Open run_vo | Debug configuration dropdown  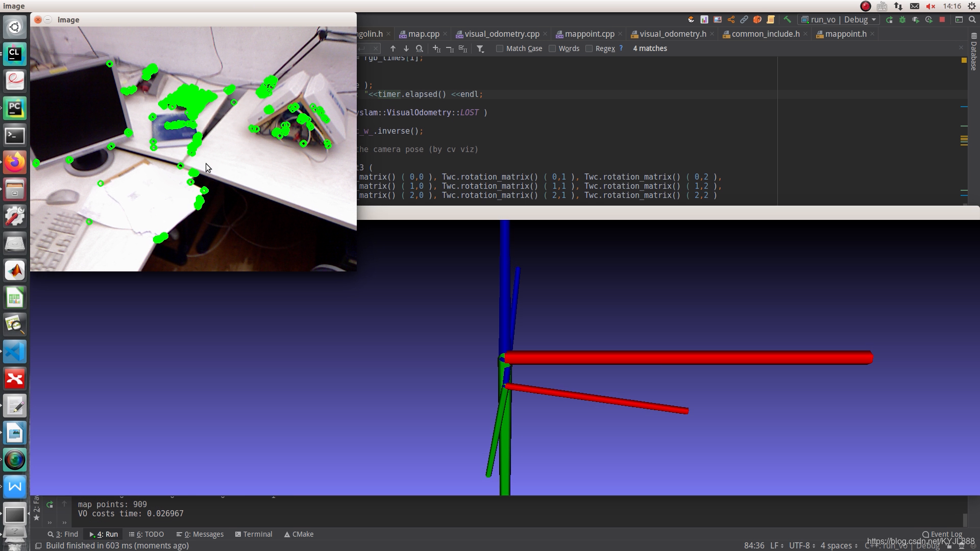click(x=839, y=19)
